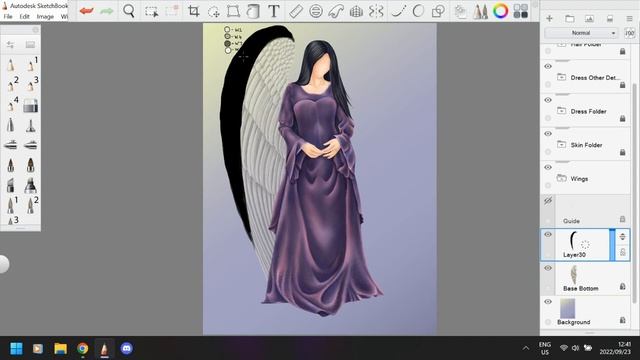This screenshot has height=360, width=640.
Task: Select brush numbered 1 in top row
Action: click(31, 64)
